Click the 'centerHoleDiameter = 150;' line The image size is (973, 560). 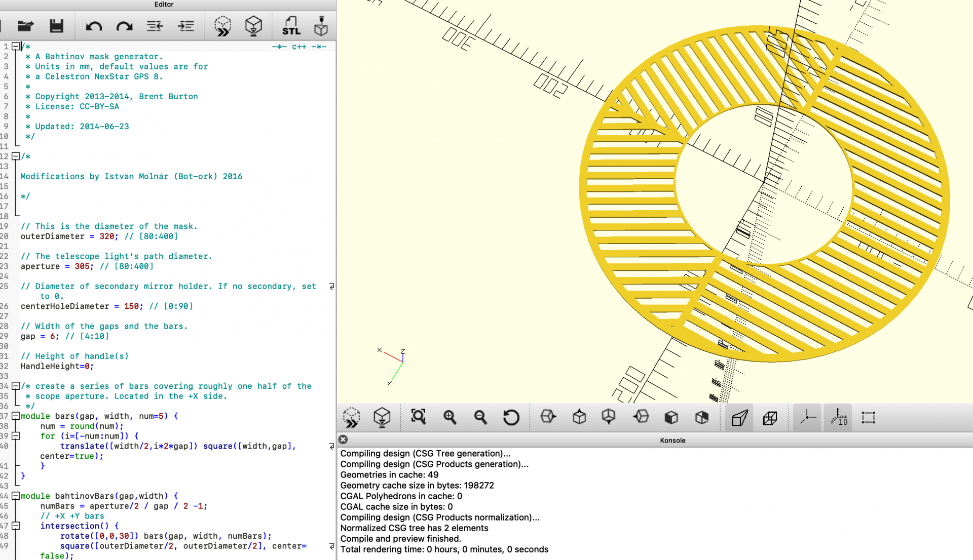pos(106,306)
